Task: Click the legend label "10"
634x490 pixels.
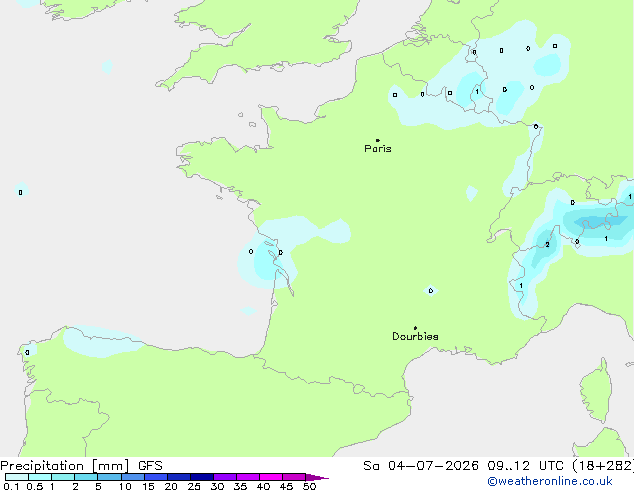Action: coord(125,486)
